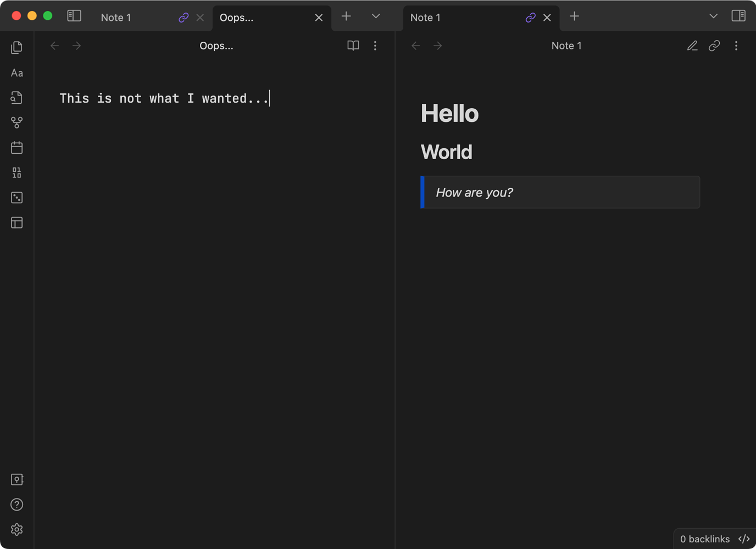Select the Aa formatting icon in the ribbon
This screenshot has width=756, height=549.
(16, 72)
